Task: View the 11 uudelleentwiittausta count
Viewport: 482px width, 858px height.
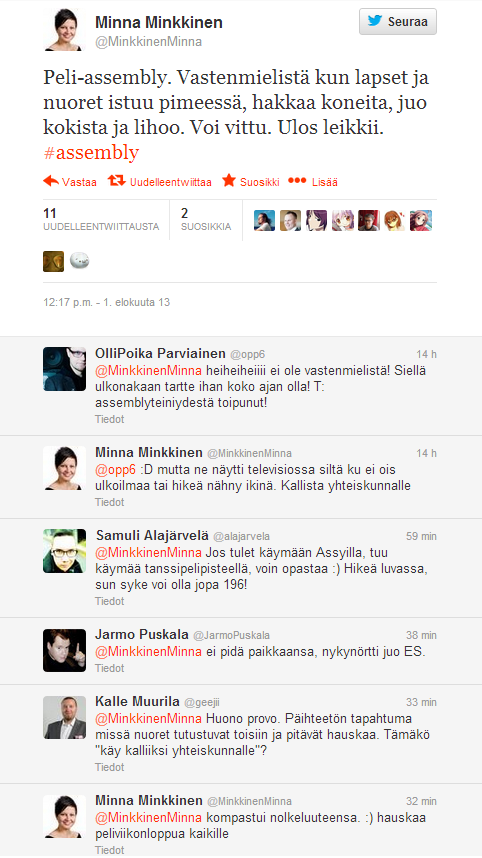Action: [x=101, y=219]
